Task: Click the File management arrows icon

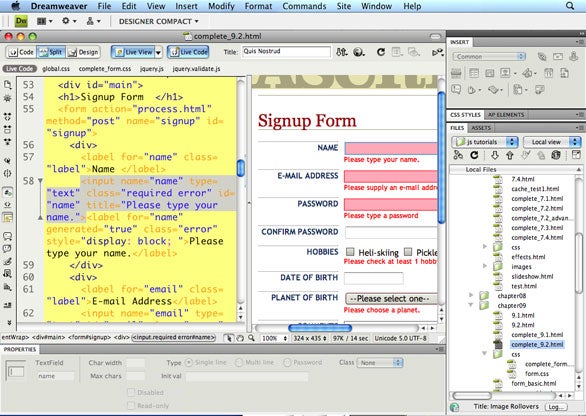Action: coord(342,52)
